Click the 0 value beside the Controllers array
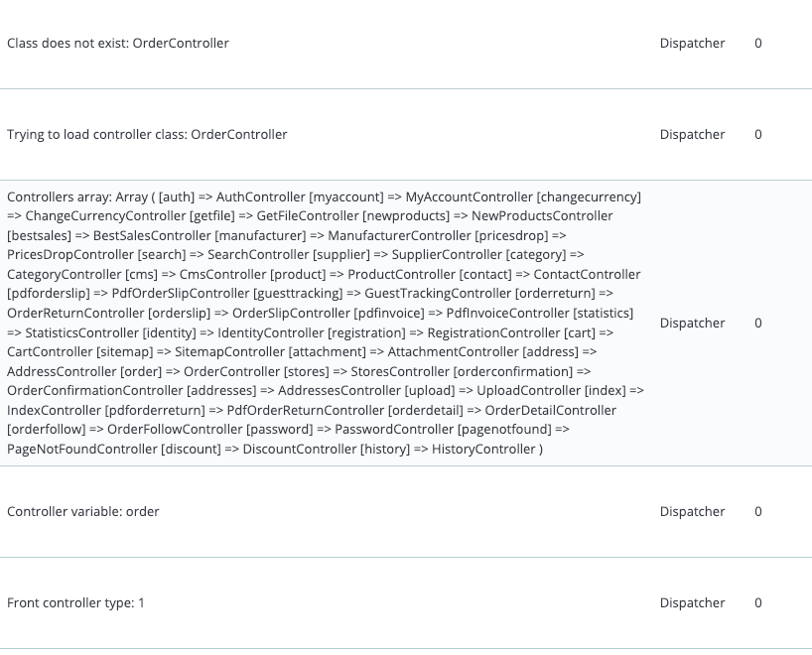Image resolution: width=812 pixels, height=655 pixels. tap(758, 324)
